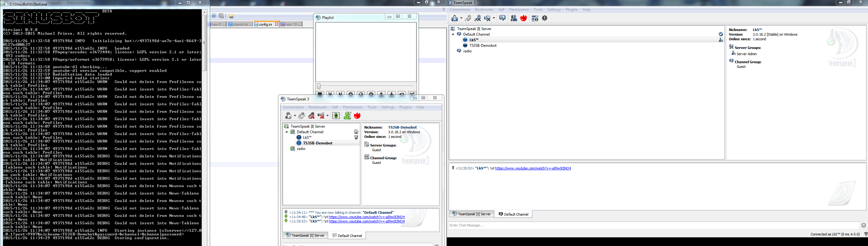Open the user-with-clock dropdown arrow in Demobot TeamSpeak toolbar
Viewport: 868px width, 246px height.
[x=295, y=116]
